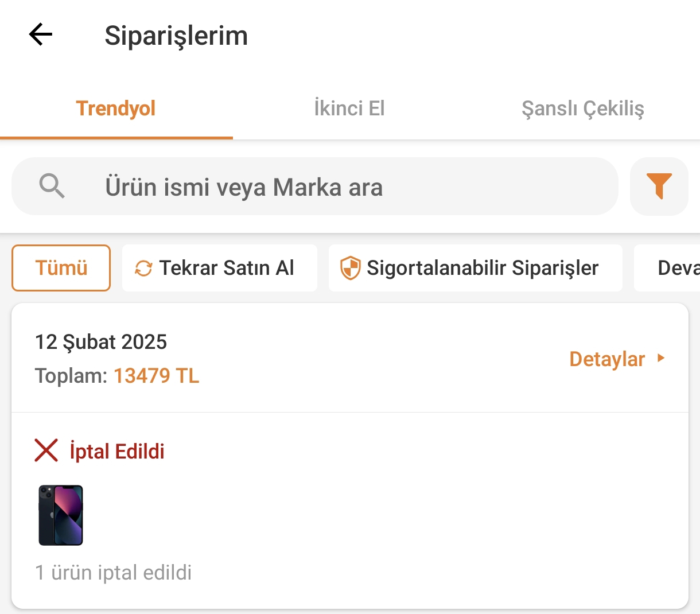Image resolution: width=700 pixels, height=614 pixels.
Task: Open the orange filter funnel
Action: coord(659,186)
